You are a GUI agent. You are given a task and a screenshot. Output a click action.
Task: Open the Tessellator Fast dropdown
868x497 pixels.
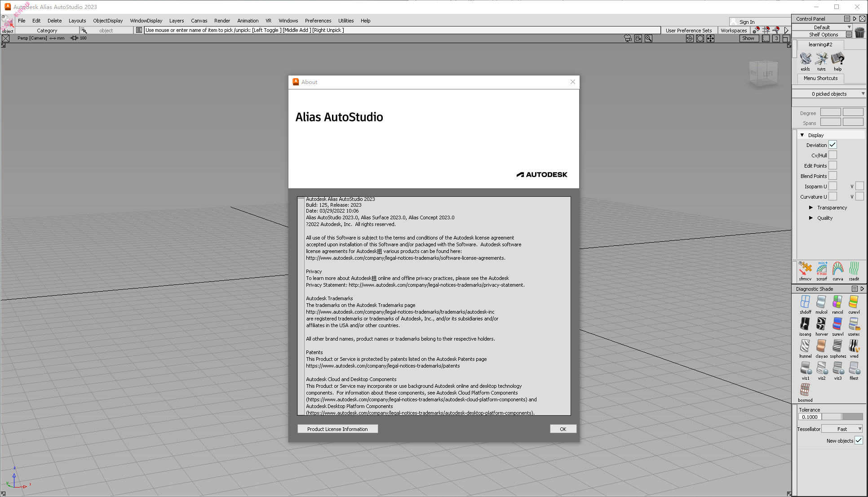click(842, 429)
